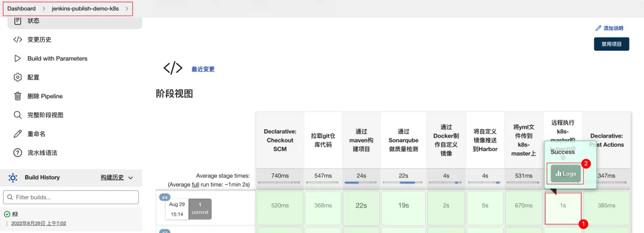644x233 pixels.
Task: Click the 22s maven build stage cell
Action: coord(361,208)
